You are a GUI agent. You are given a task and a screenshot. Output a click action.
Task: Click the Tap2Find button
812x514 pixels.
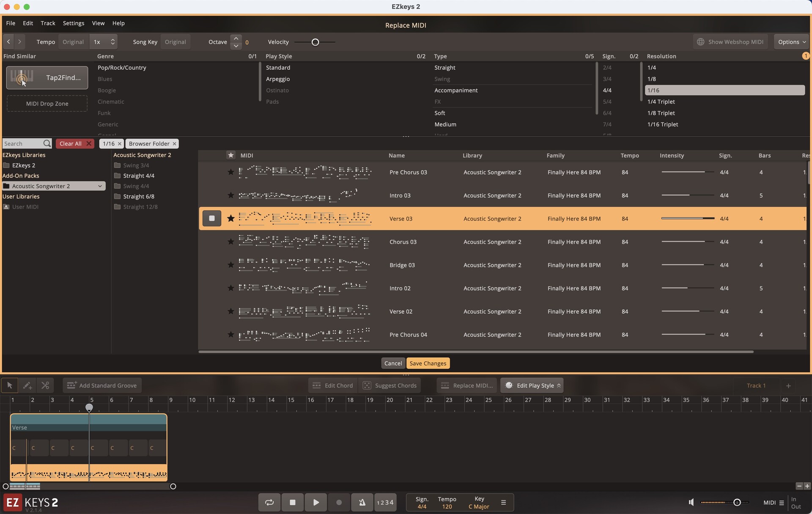point(47,78)
